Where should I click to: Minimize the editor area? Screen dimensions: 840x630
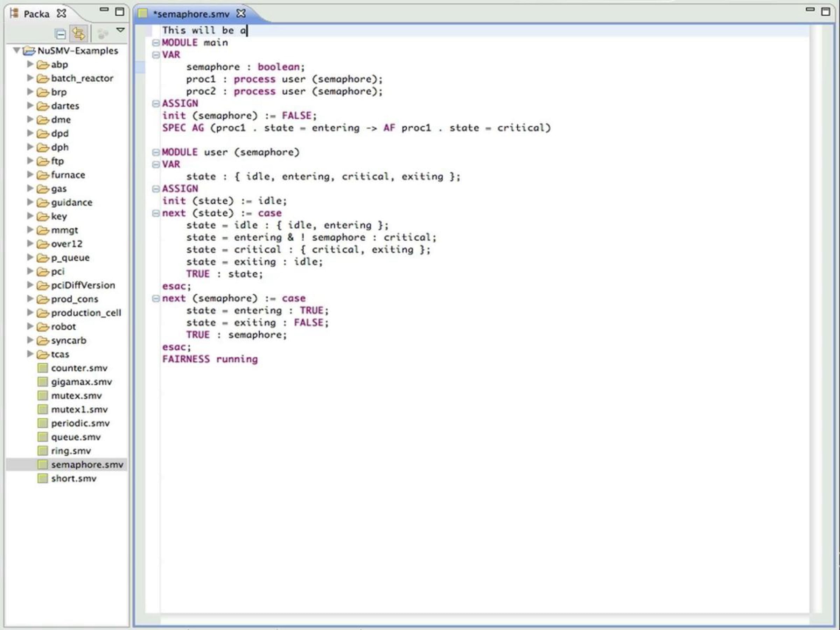coord(810,9)
